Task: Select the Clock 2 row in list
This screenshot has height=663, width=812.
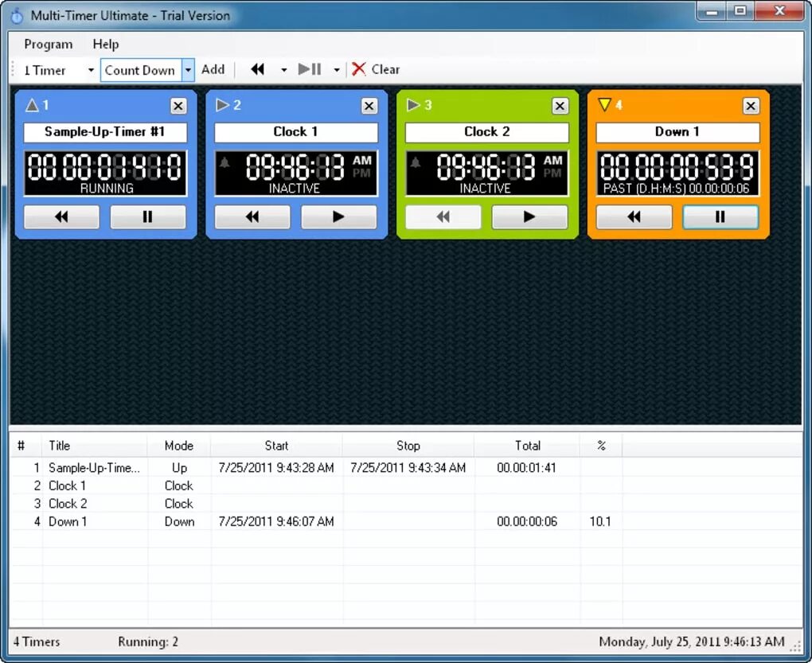Action: [406, 504]
